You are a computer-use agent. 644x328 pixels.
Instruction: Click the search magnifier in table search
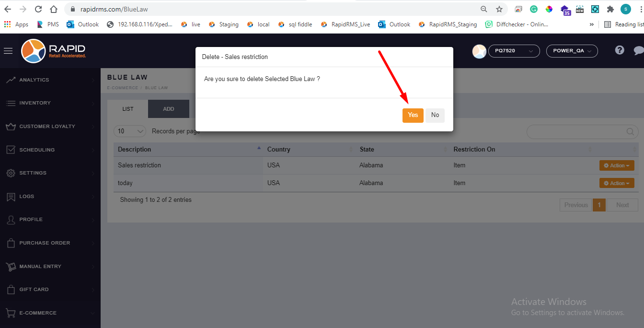pyautogui.click(x=631, y=132)
